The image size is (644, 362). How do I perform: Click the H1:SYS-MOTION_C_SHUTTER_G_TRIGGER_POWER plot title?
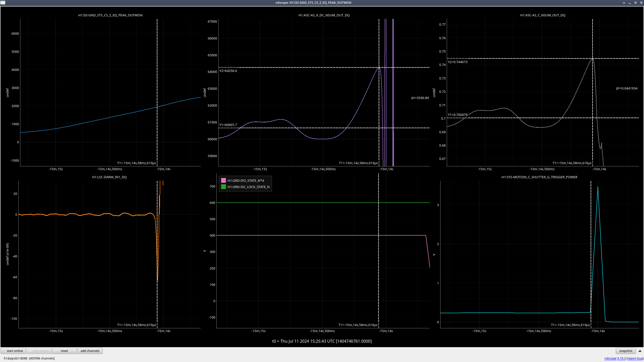point(539,177)
